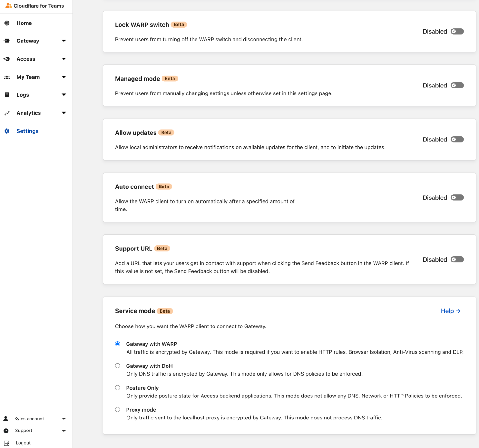Click the Beta badge beside Auto connect
The width and height of the screenshot is (479, 448).
click(x=164, y=186)
